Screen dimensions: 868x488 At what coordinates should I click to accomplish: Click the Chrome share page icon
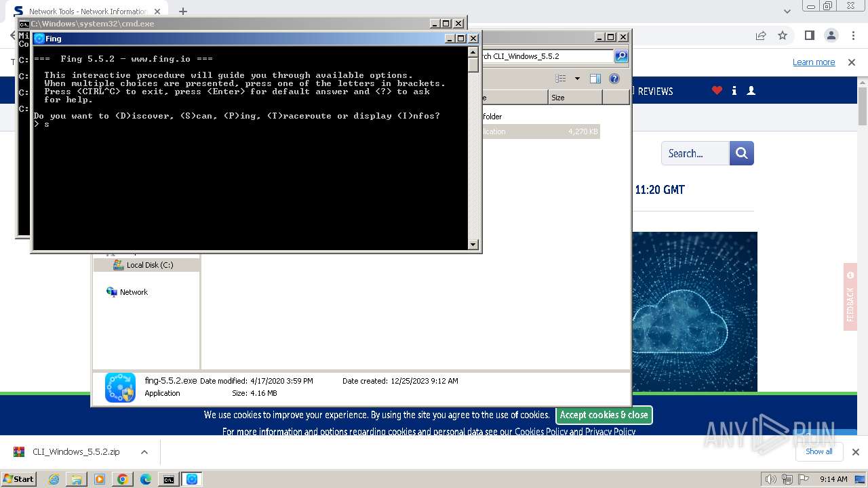[761, 35]
